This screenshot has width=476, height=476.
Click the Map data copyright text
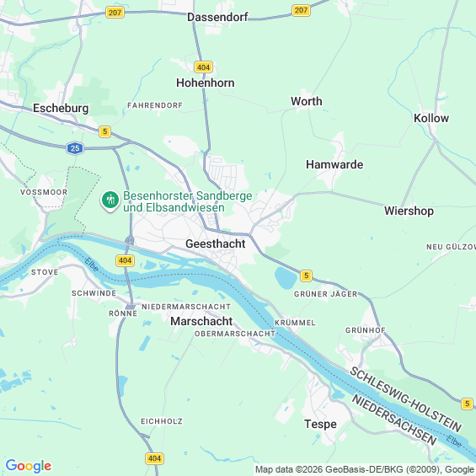tap(365, 469)
